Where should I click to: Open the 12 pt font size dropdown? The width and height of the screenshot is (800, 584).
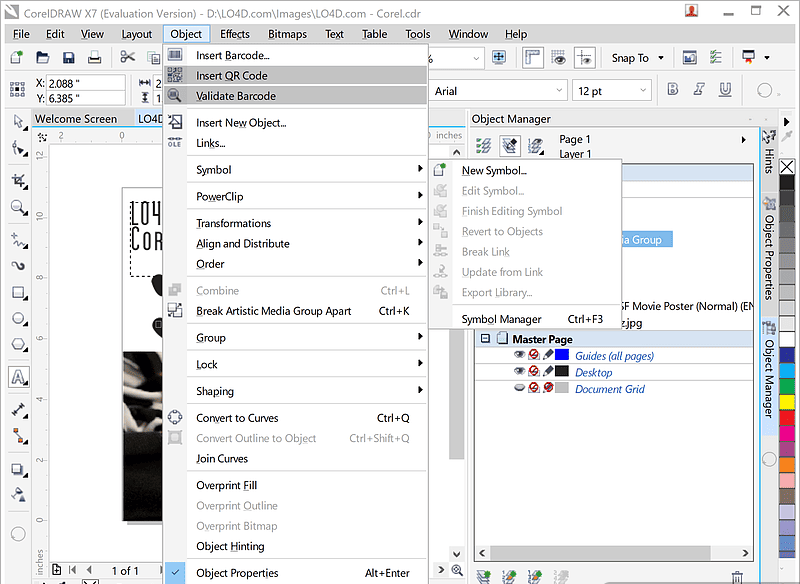pyautogui.click(x=643, y=91)
